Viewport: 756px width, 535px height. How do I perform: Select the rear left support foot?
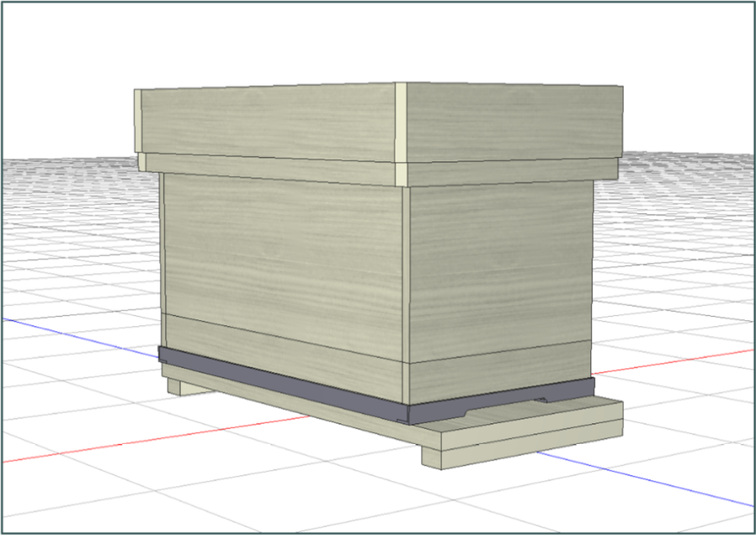184,388
